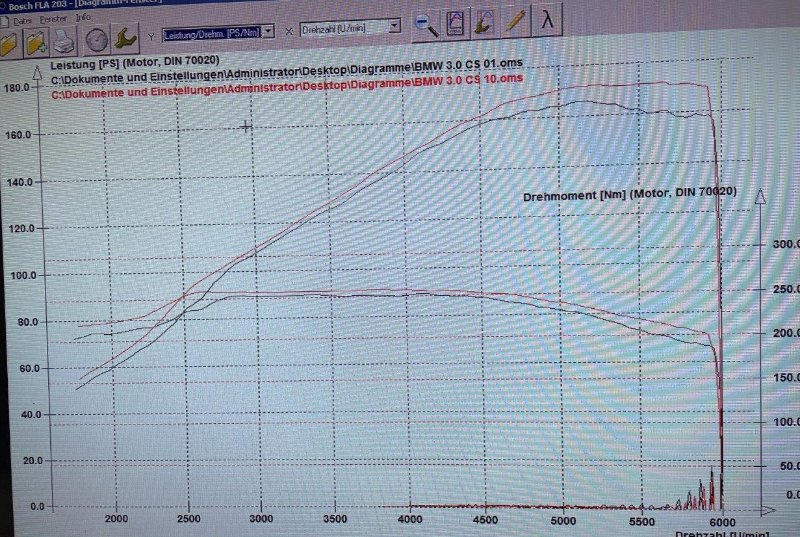The width and height of the screenshot is (800, 537).
Task: Open the Info menu
Action: [x=83, y=17]
